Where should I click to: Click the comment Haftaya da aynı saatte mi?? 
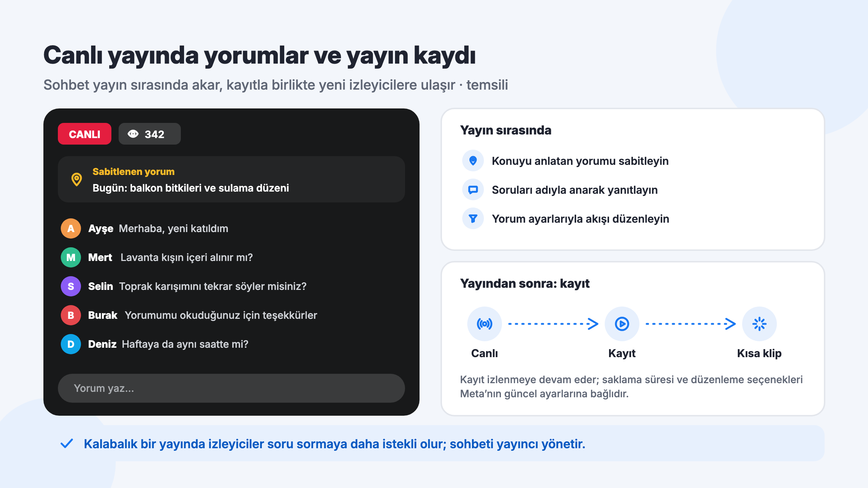(185, 344)
